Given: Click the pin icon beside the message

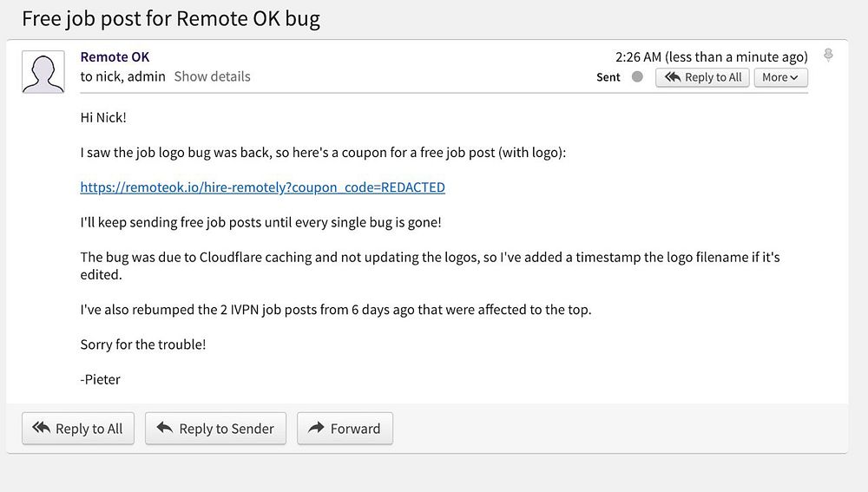Looking at the screenshot, I should pos(828,56).
